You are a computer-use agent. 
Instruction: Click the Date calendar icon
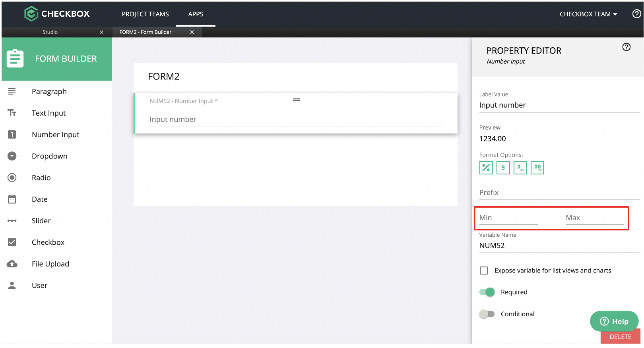click(12, 199)
